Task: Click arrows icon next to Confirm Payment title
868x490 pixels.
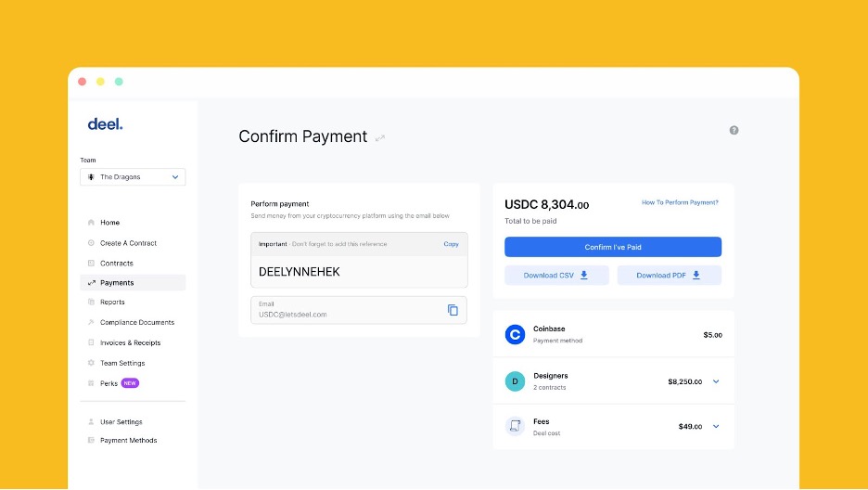Action: [x=380, y=138]
